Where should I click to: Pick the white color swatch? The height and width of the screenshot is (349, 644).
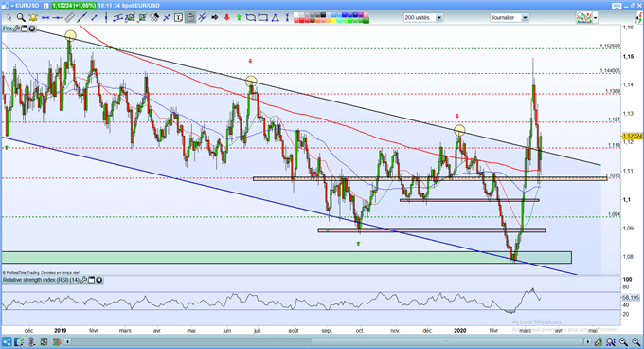296,15
